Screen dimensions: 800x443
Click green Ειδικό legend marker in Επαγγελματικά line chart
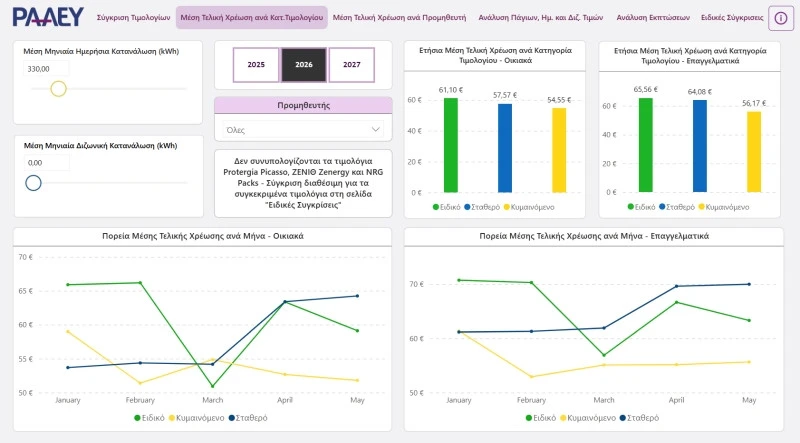click(529, 418)
